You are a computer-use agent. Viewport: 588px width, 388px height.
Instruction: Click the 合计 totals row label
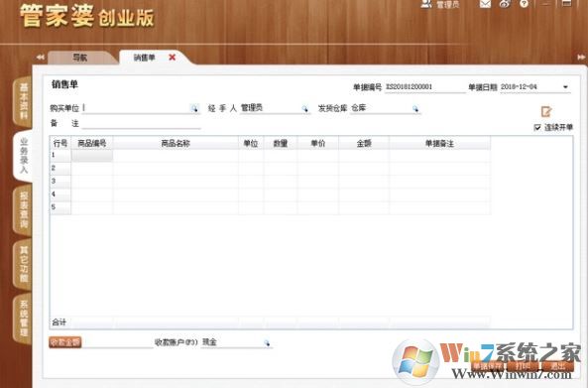pyautogui.click(x=59, y=322)
